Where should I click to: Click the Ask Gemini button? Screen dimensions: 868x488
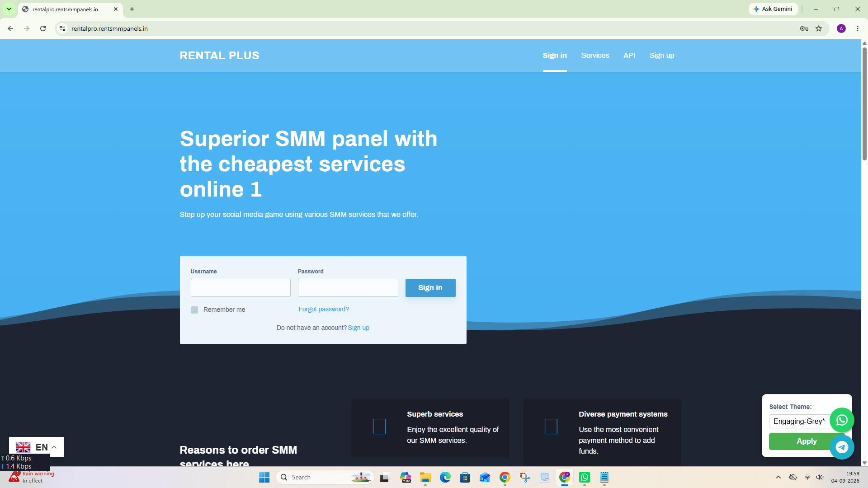pos(773,9)
